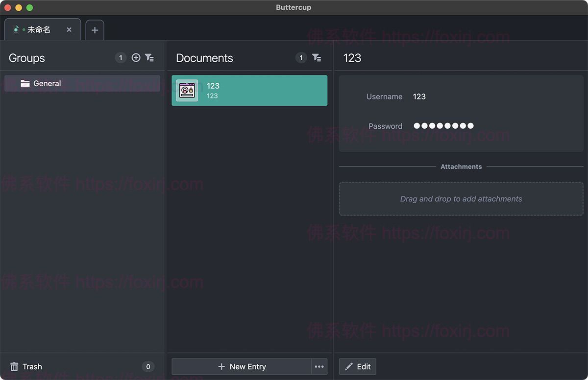588x380 pixels.
Task: Open the Documents filter and sort icon
Action: [317, 58]
